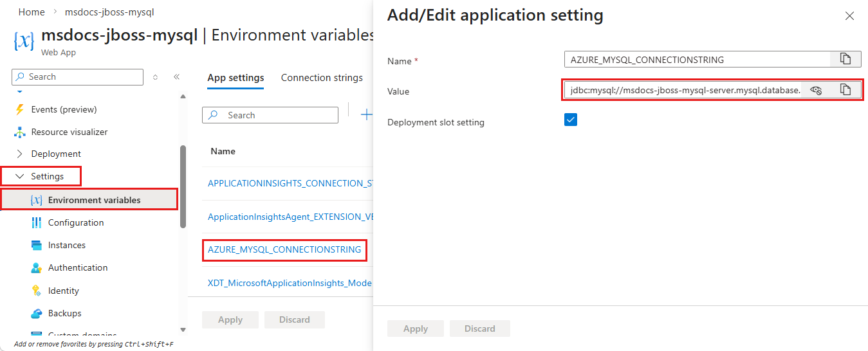The width and height of the screenshot is (868, 351).
Task: Click the Resource visualizer icon
Action: [x=19, y=132]
